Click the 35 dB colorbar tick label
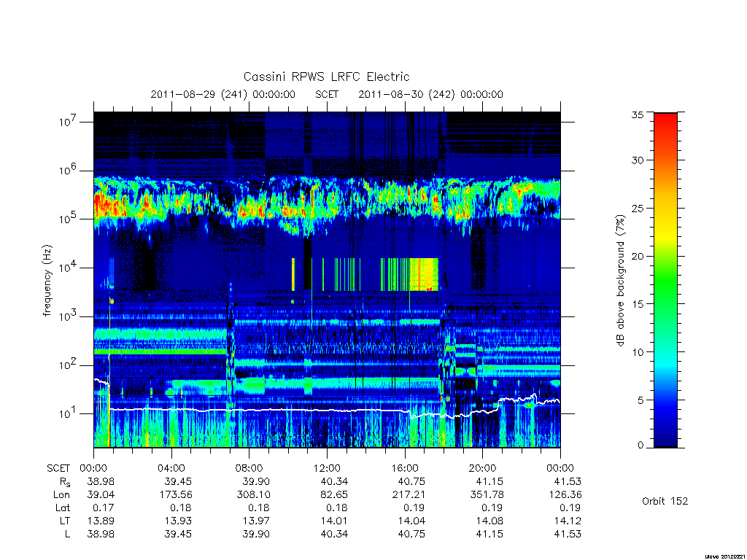The width and height of the screenshot is (747, 560). tap(637, 114)
